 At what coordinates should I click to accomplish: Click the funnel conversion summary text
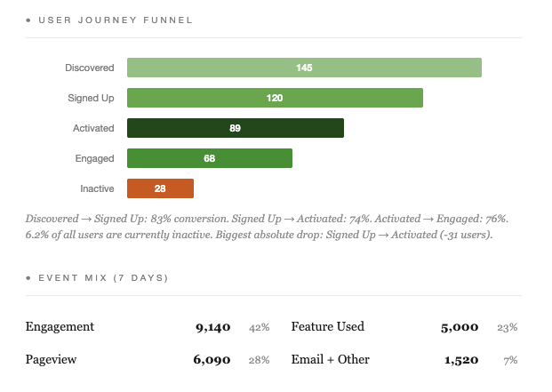[x=267, y=227]
